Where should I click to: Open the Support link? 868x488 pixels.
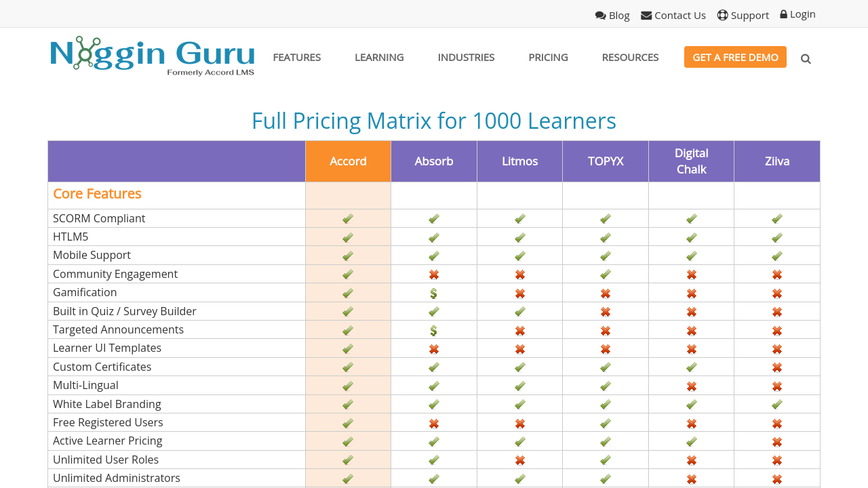[x=743, y=15]
